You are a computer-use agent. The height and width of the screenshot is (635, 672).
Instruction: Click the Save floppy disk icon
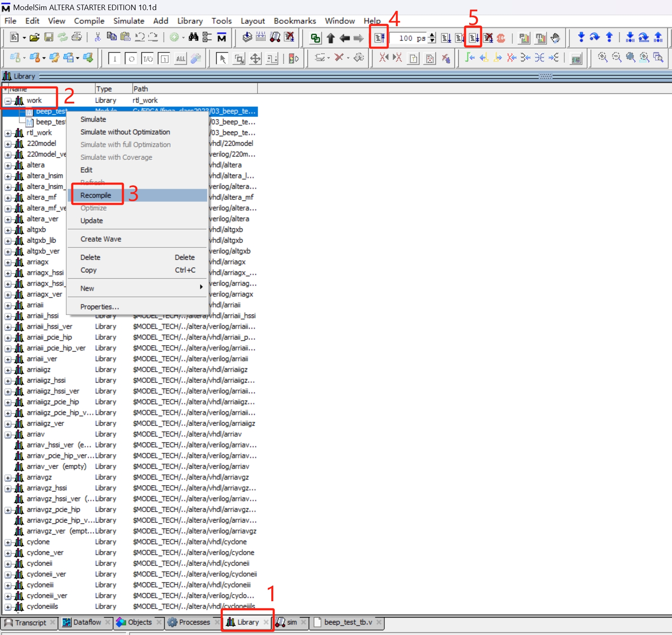[x=49, y=37]
